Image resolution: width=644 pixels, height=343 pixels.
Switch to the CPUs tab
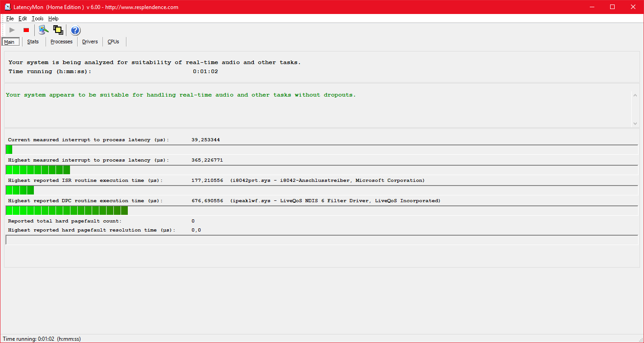coord(113,42)
